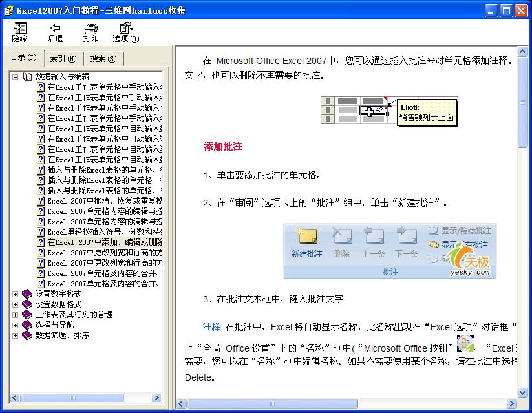Screen dimensions: 532x413
Task: Click step text 1、单击要添加批注的单元格
Action: tap(262, 175)
